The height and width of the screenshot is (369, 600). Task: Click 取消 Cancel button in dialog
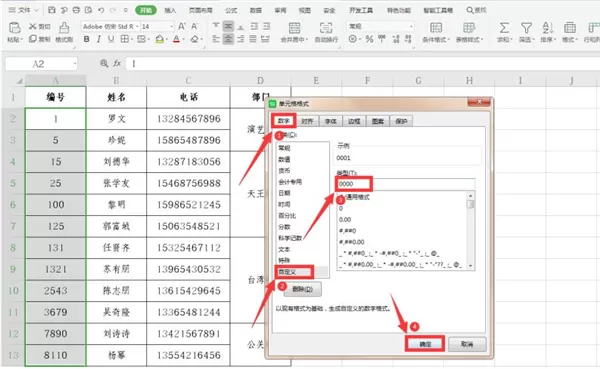tap(467, 344)
